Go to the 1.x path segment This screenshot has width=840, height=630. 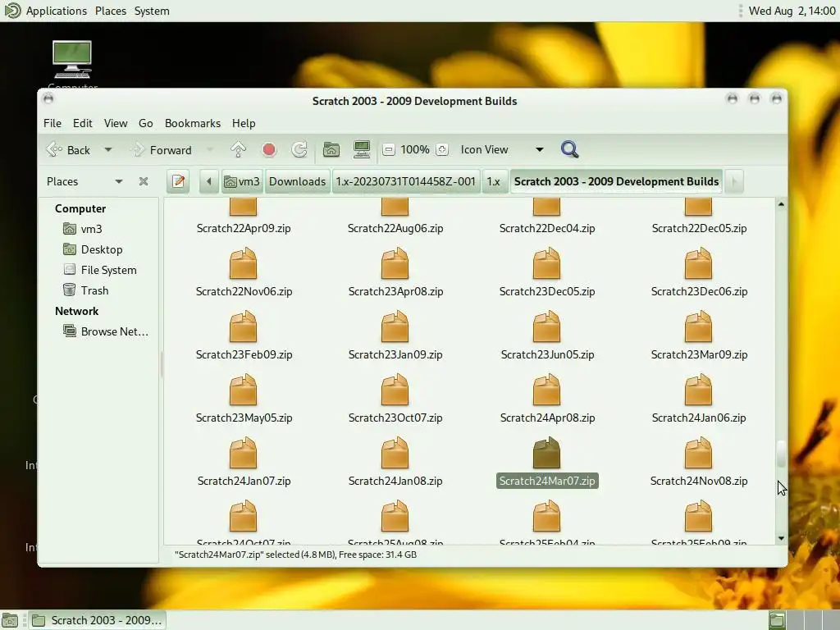tap(493, 181)
